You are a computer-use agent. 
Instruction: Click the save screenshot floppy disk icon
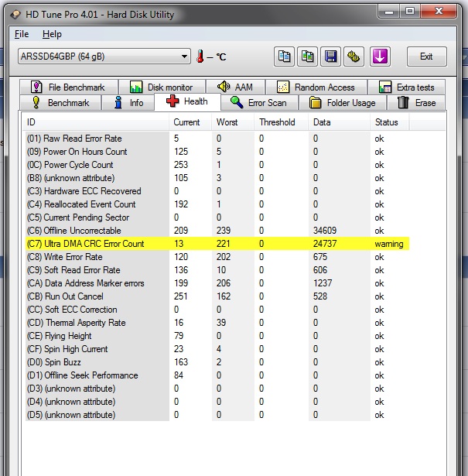point(330,57)
